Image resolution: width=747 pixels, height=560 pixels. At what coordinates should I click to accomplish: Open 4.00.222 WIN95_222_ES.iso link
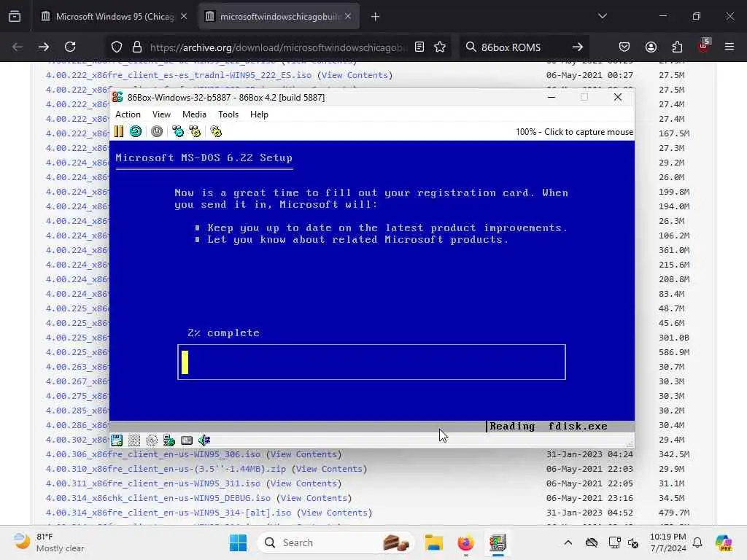tap(179, 75)
